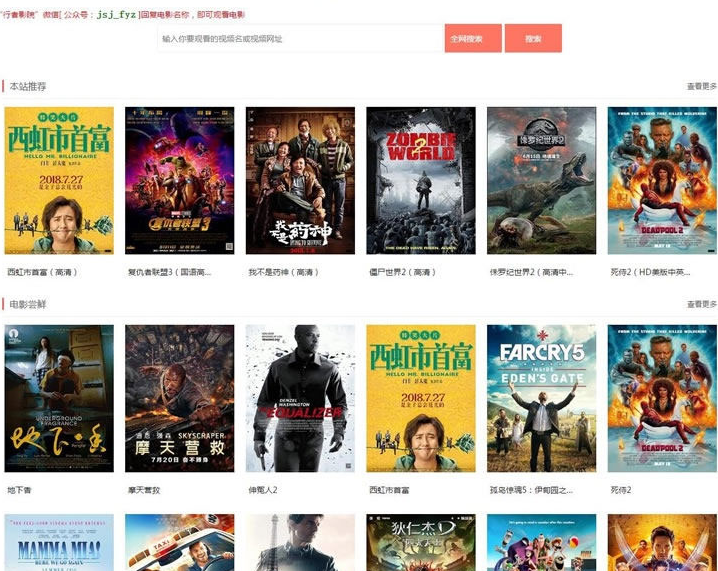718x571 pixels.
Task: Open 西虹市首富 poster in 电影尝鲜 section
Action: (x=421, y=398)
